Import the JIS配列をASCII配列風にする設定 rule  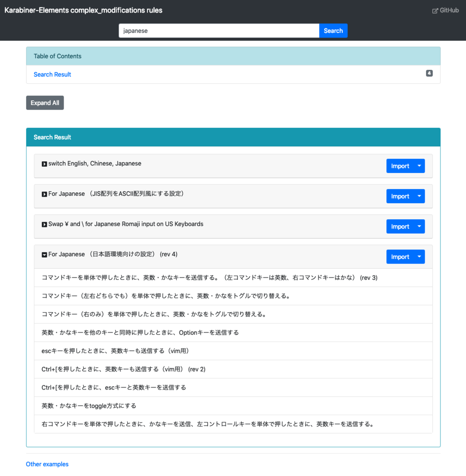pyautogui.click(x=400, y=196)
